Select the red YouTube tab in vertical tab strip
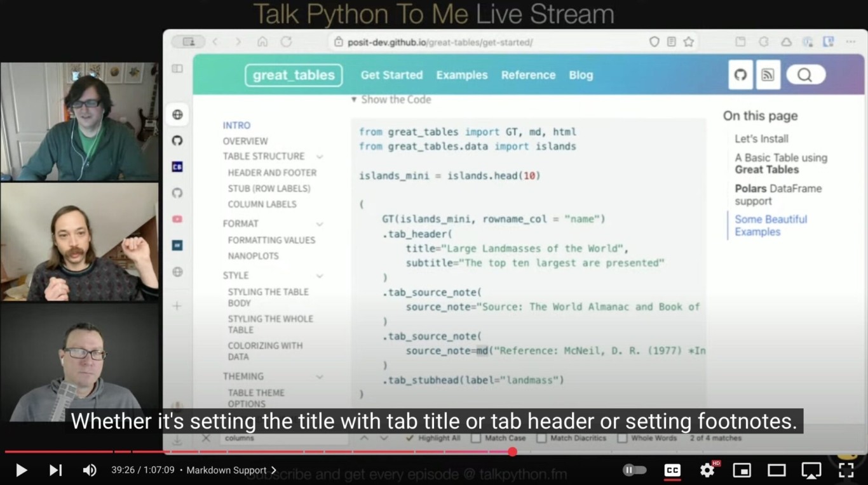 177,219
